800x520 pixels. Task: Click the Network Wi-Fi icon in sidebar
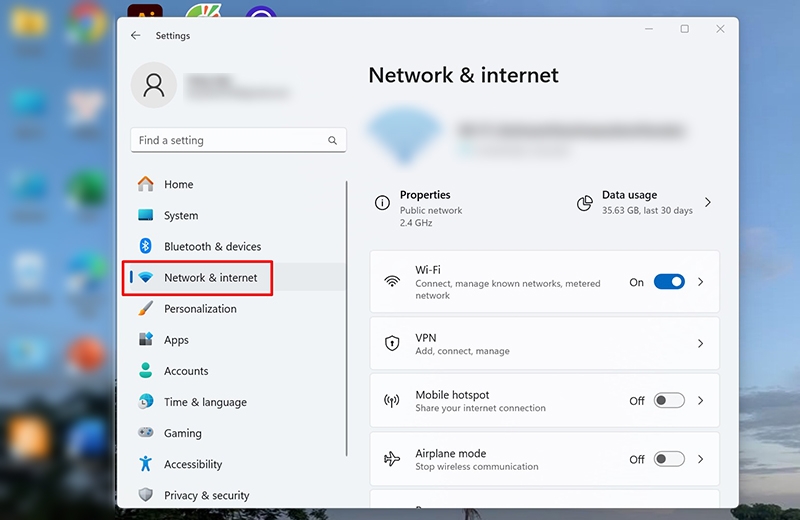click(145, 277)
